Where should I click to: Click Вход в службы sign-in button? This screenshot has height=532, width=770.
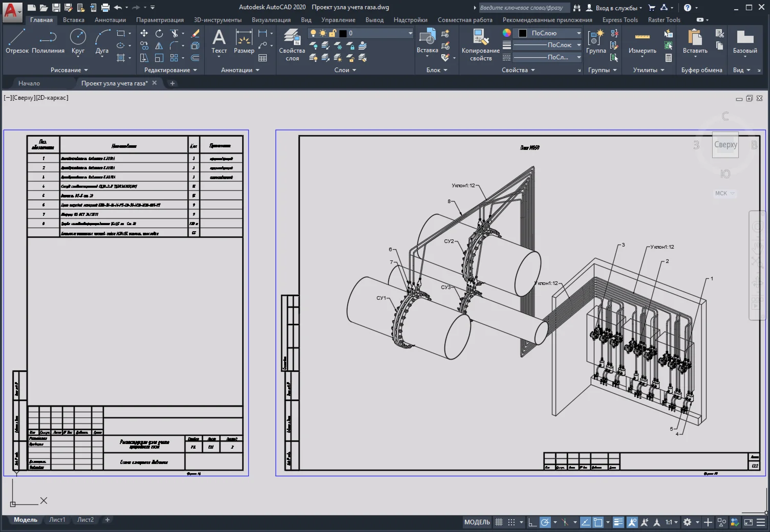[613, 8]
